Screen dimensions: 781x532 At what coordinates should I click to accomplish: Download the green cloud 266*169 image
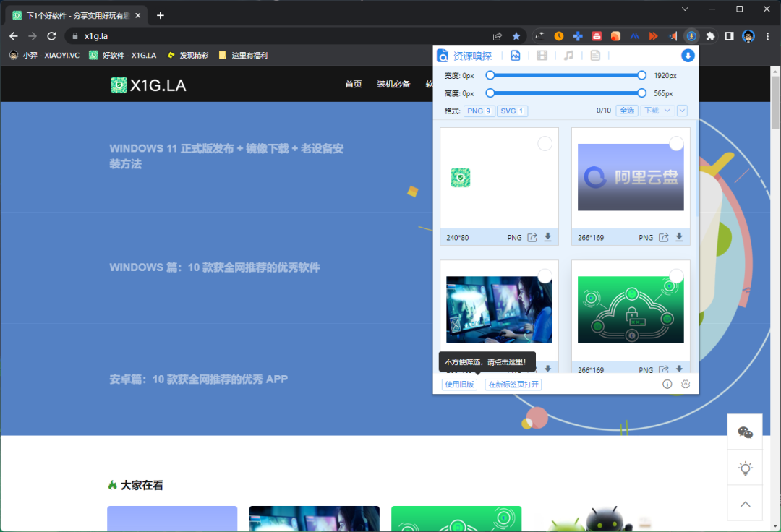pyautogui.click(x=679, y=369)
